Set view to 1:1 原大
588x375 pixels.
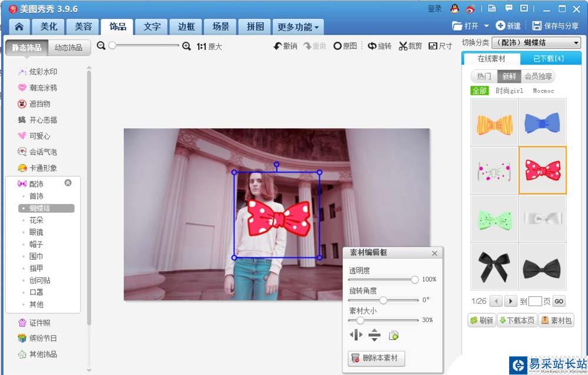[x=209, y=46]
